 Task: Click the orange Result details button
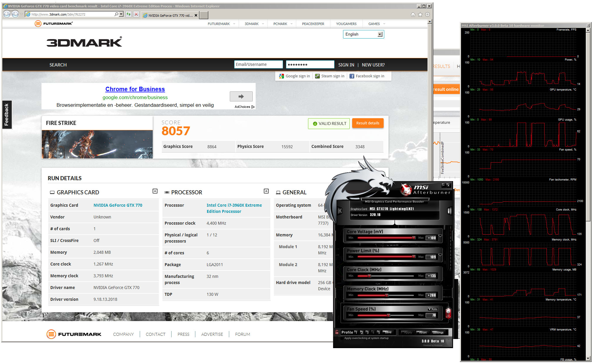click(367, 123)
